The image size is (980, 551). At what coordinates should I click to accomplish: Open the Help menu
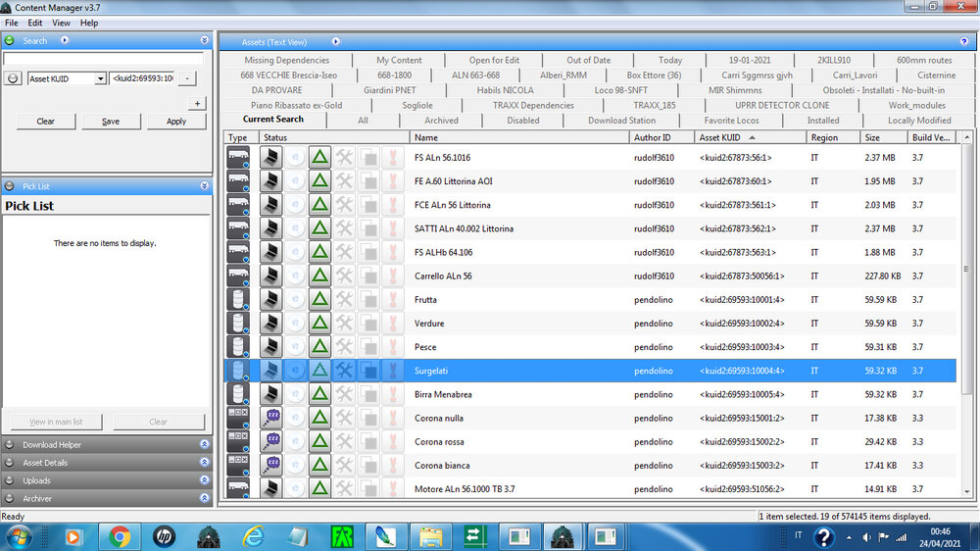tap(89, 24)
